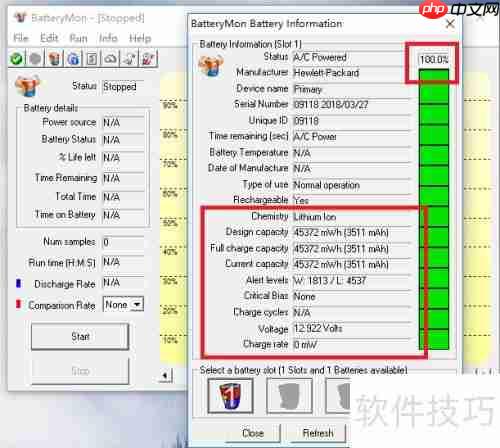Open the Edit menu
The height and width of the screenshot is (448, 500).
pos(49,38)
